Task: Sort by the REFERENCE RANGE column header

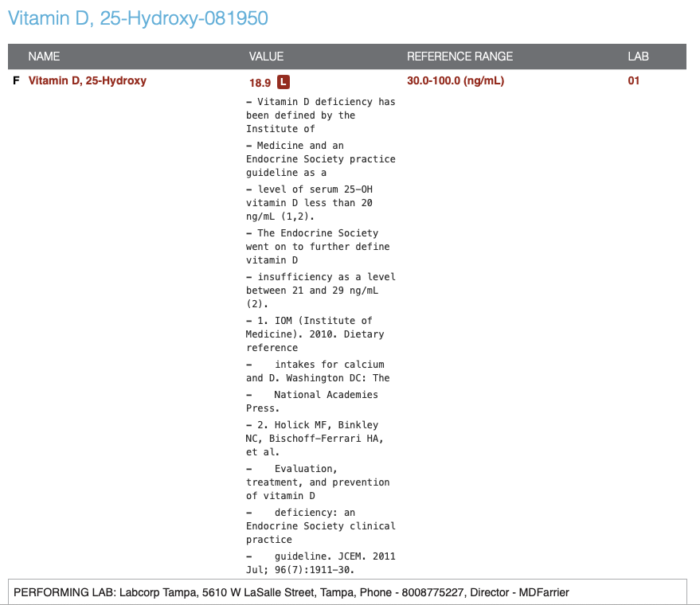Action: click(459, 57)
